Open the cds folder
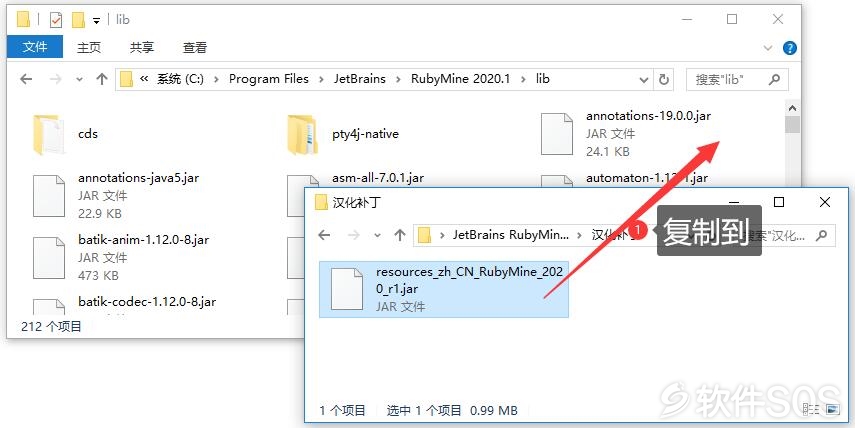This screenshot has width=855, height=428. tap(65, 134)
